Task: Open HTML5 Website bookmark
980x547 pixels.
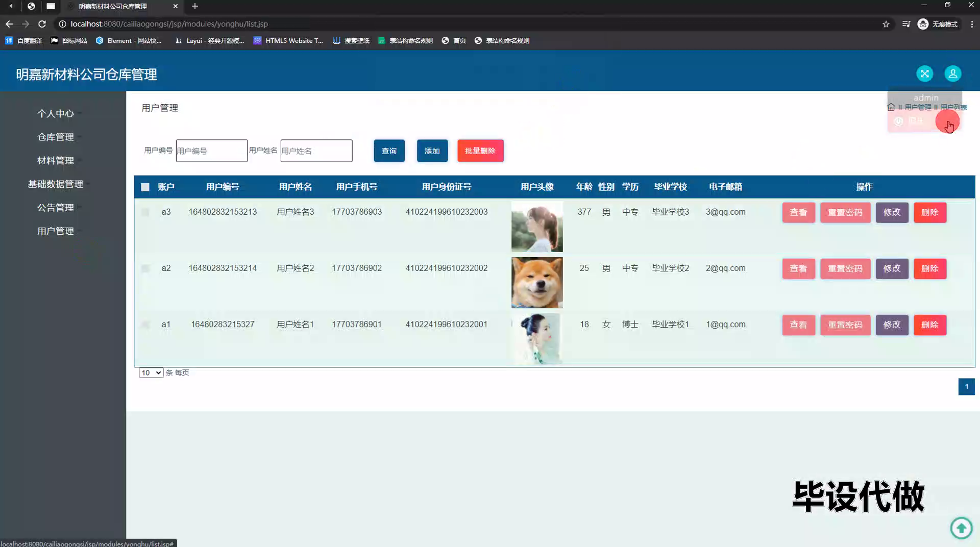Action: pyautogui.click(x=288, y=40)
